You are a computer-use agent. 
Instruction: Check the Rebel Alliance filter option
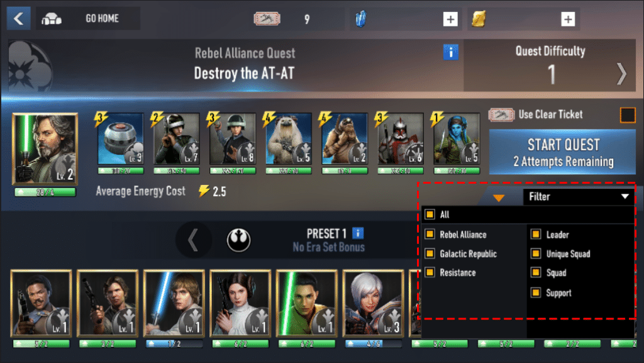430,234
